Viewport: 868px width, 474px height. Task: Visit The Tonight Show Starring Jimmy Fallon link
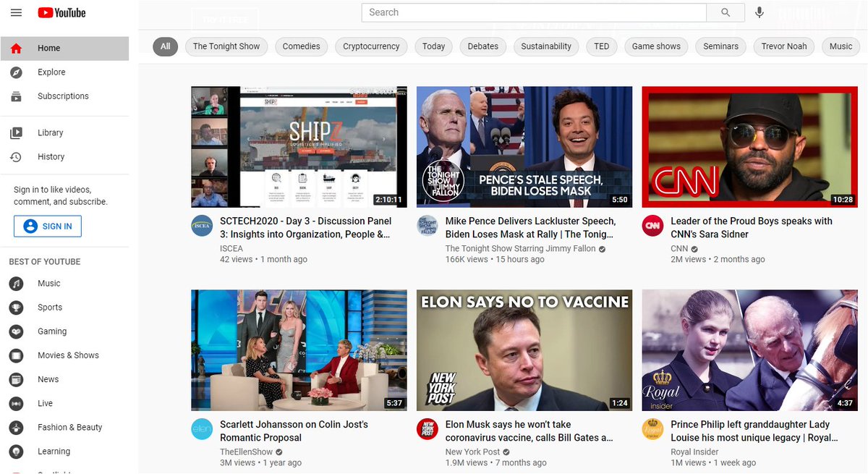click(521, 248)
